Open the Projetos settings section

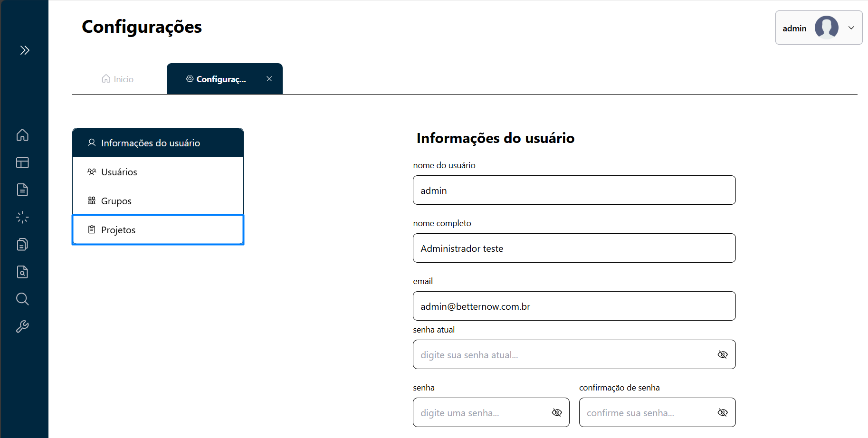pos(158,230)
